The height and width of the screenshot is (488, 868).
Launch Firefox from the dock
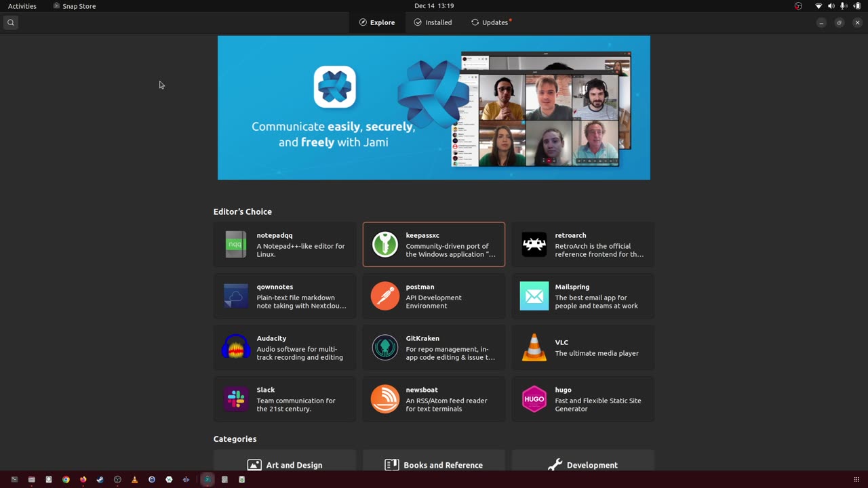(x=83, y=479)
